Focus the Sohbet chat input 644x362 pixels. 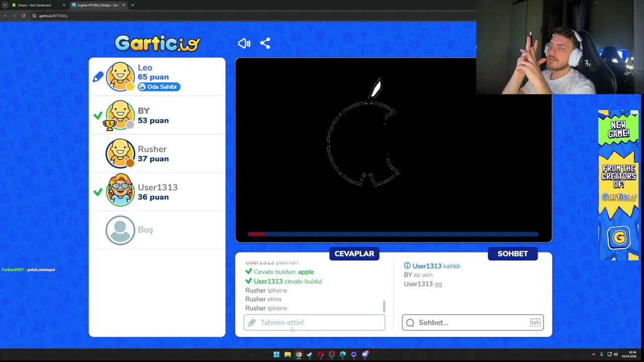[472, 323]
